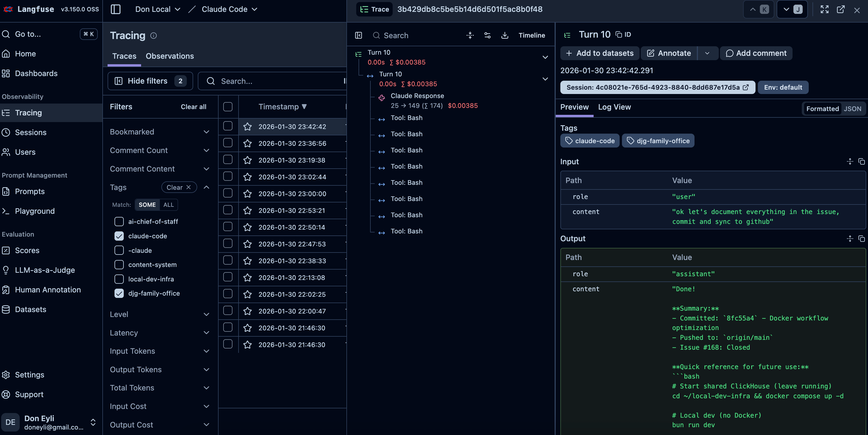Copy the Input content icon
This screenshot has width=868, height=435.
point(861,162)
